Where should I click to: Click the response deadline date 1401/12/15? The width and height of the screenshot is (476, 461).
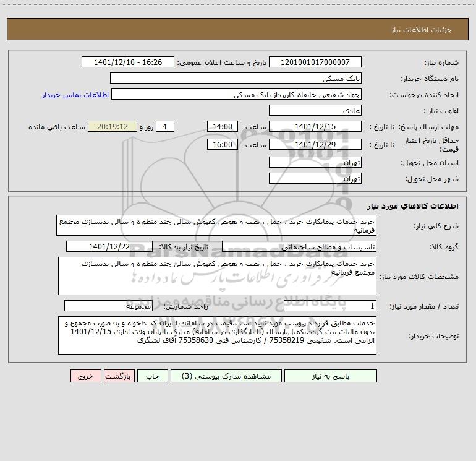315,126
